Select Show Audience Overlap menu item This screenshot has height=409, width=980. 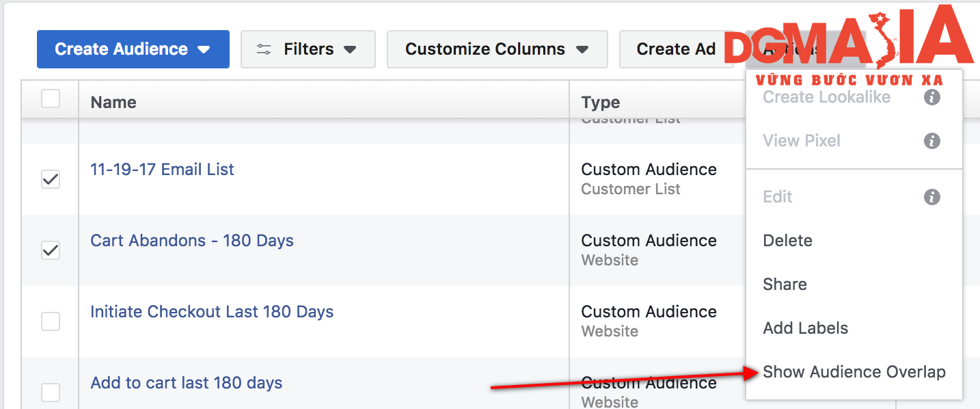pos(854,372)
